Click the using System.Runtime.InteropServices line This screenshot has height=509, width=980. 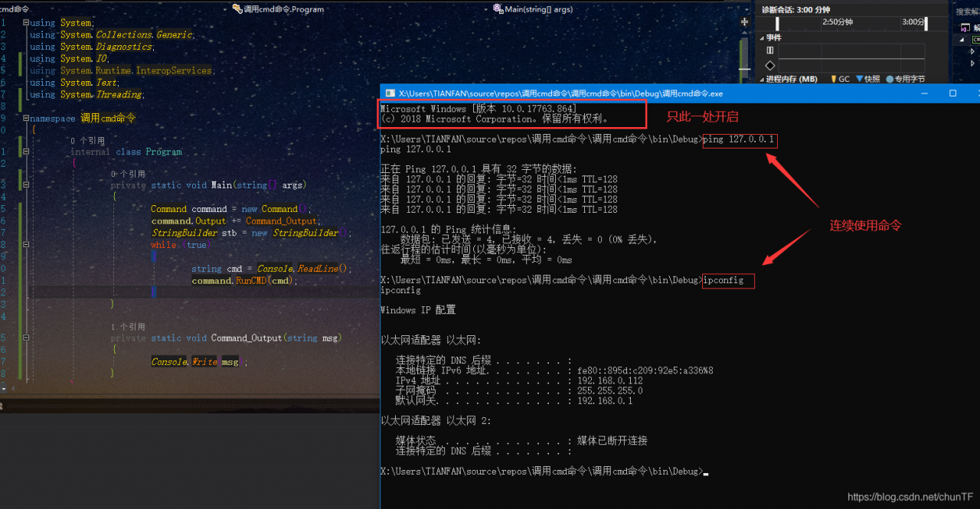(121, 70)
